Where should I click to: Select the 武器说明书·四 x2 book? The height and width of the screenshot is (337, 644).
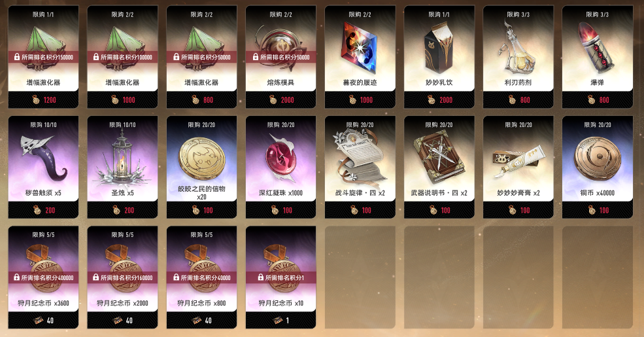click(x=439, y=167)
